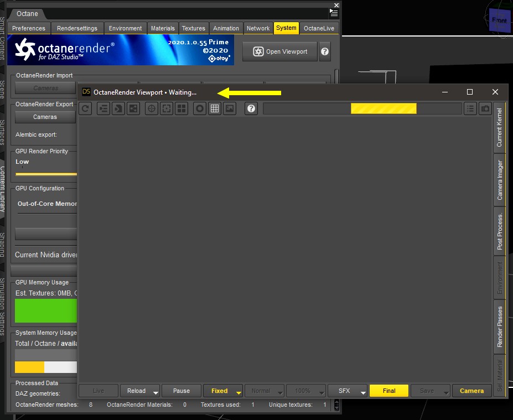Switch to the Rendersettings tab
Image resolution: width=513 pixels, height=420 pixels.
77,28
